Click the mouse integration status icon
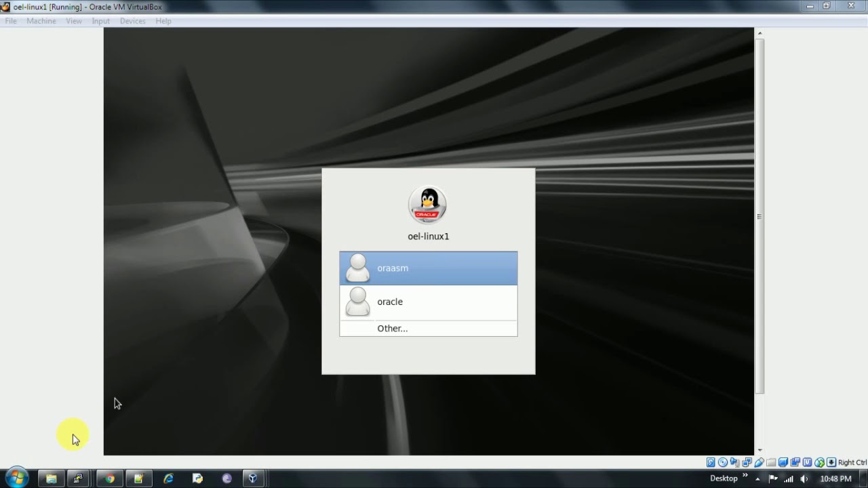 819,462
